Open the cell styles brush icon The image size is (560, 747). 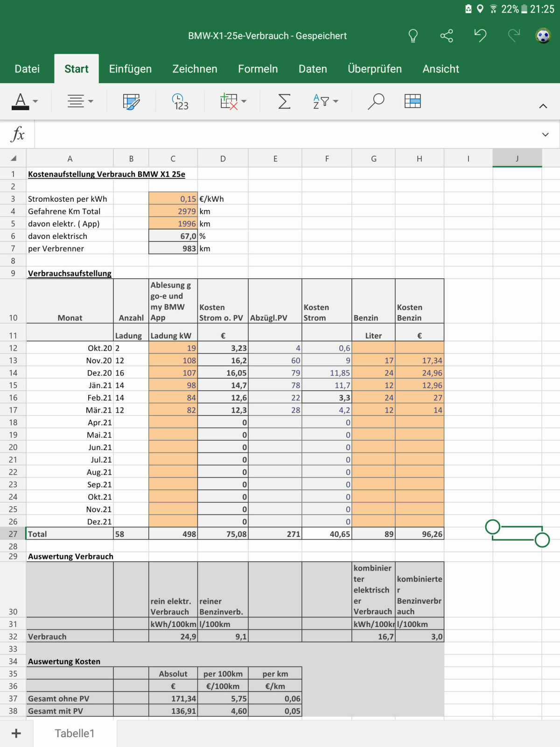[131, 101]
